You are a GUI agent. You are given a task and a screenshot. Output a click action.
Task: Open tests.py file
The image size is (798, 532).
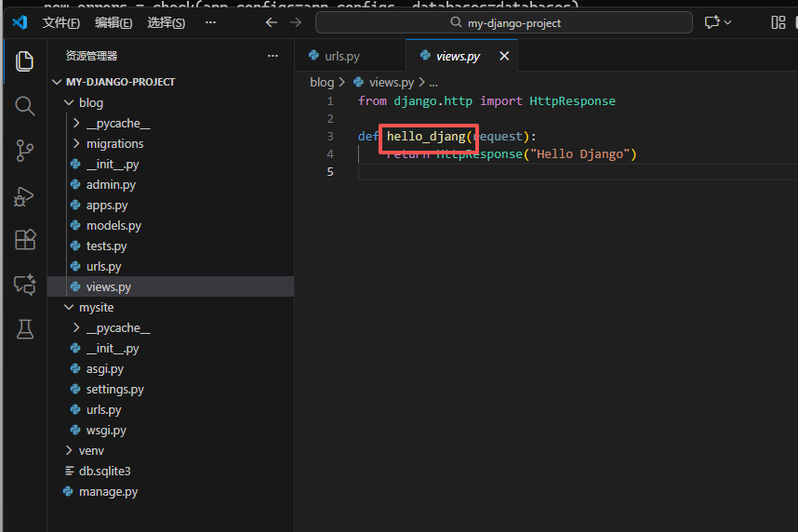point(170,246)
